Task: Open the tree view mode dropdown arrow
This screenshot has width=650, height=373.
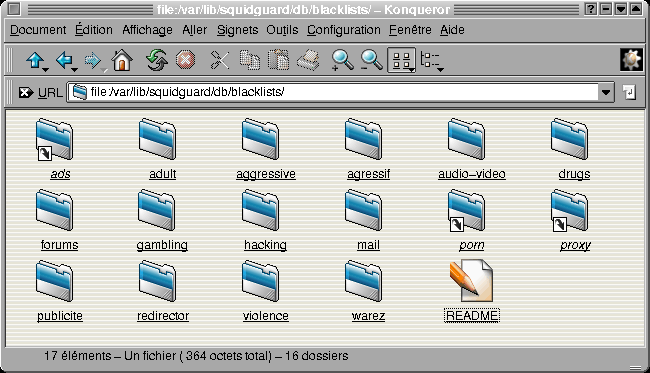Action: (440, 70)
